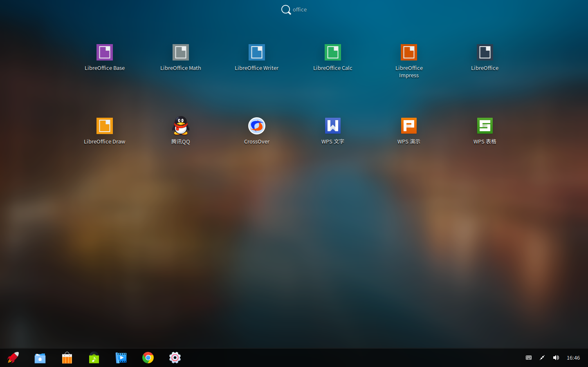Launch WPS Writer blue W icon

tap(333, 126)
